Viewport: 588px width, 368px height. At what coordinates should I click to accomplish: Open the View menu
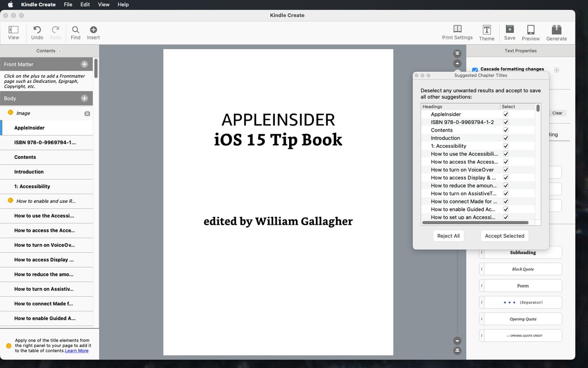104,4
